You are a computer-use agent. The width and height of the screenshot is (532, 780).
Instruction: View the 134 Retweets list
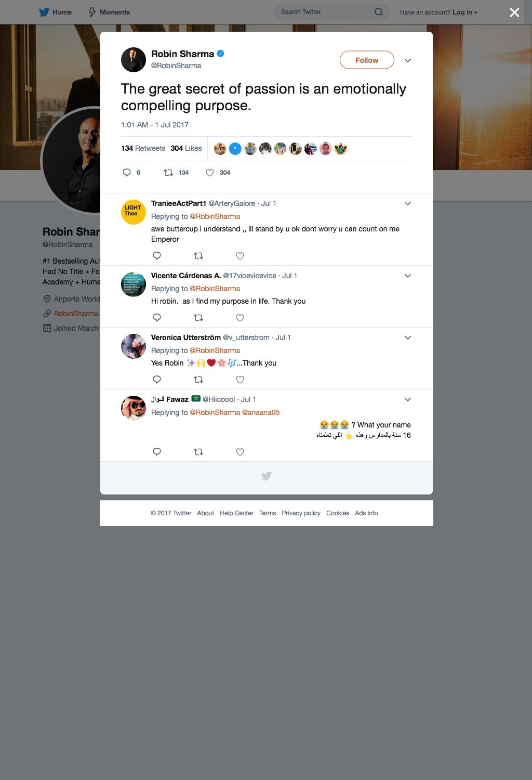click(143, 148)
